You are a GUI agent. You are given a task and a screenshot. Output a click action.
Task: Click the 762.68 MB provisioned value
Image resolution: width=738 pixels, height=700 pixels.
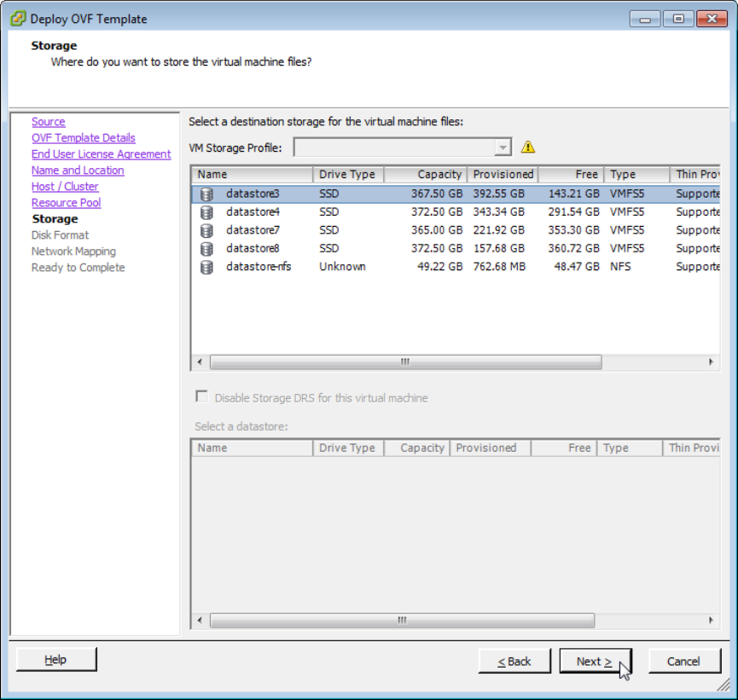pyautogui.click(x=499, y=267)
